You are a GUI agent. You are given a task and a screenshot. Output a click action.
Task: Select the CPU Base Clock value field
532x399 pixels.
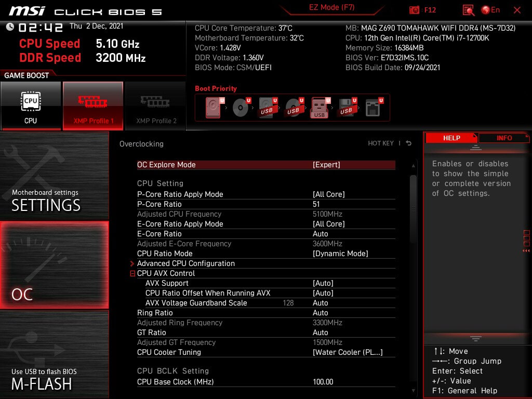point(323,382)
